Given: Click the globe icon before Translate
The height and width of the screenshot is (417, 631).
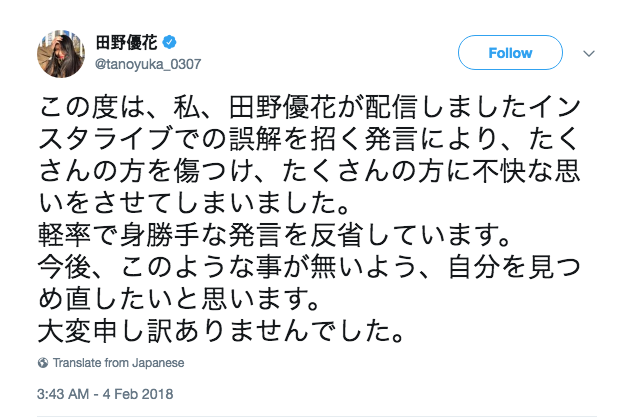Looking at the screenshot, I should pos(43,362).
